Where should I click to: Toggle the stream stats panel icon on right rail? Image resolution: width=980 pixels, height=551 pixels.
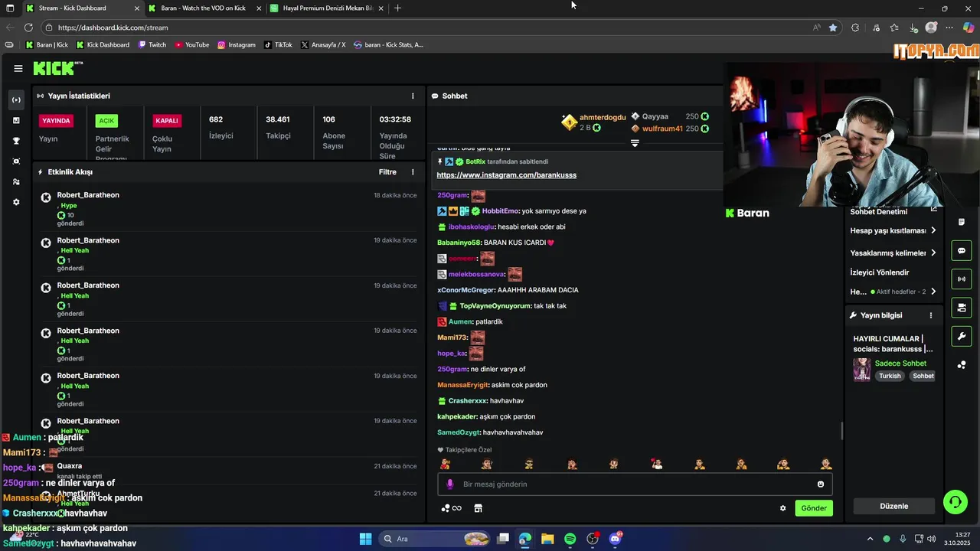(x=962, y=279)
